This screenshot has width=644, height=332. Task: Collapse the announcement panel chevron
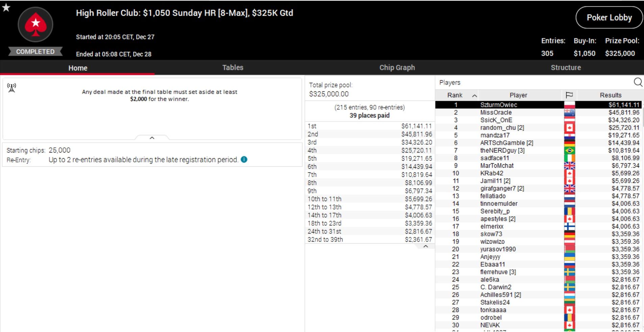point(152,138)
